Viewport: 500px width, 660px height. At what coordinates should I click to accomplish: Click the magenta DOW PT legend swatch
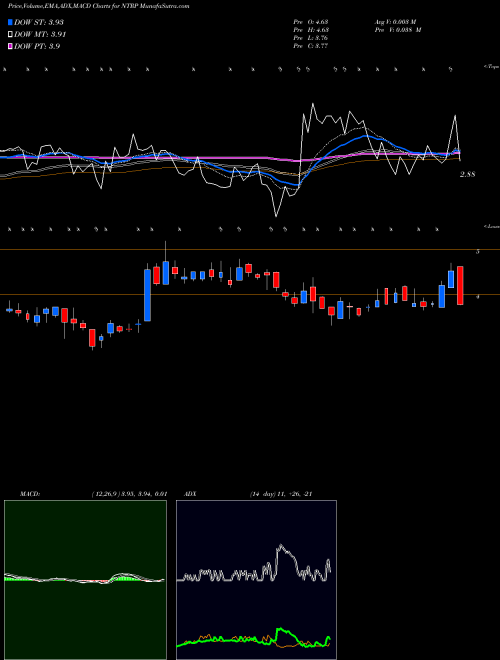[10, 46]
